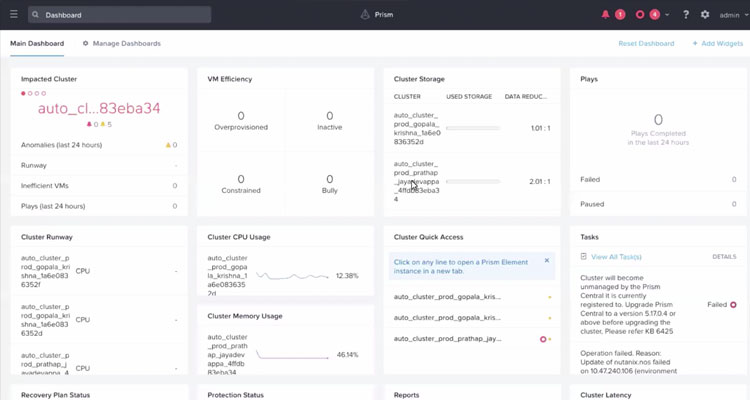Viewport: 750px width, 400px height.
Task: Select fourth Impacted Cluster pagination dot
Action: coord(43,93)
